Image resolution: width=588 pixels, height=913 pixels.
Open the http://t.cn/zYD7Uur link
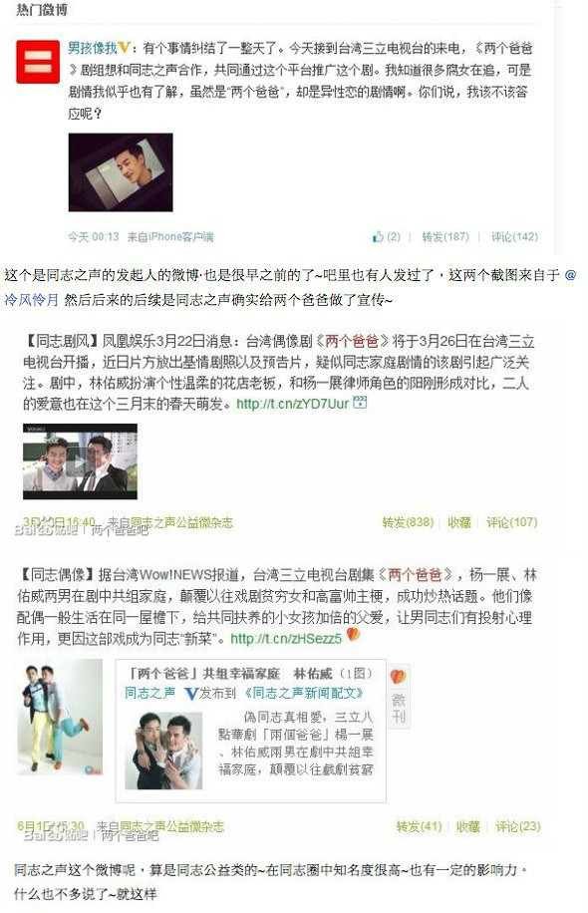coord(292,403)
